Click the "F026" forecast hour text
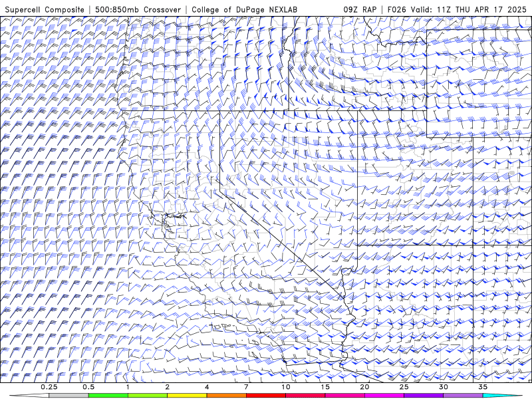The height and width of the screenshot is (399, 532). (x=397, y=9)
